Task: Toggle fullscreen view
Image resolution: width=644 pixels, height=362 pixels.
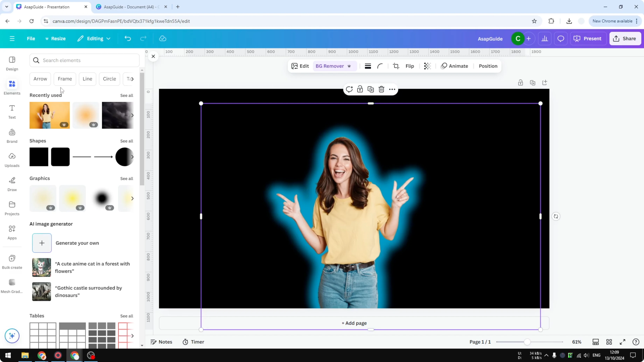Action: tap(623, 342)
